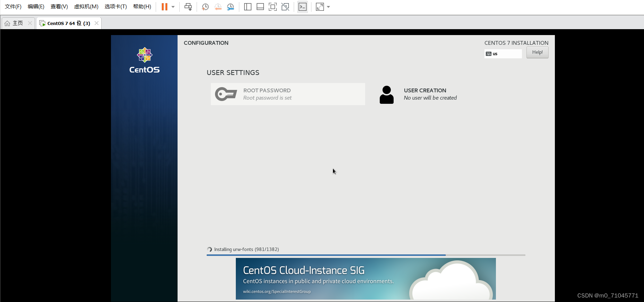Toggle the thumbnail bar view

point(260,7)
